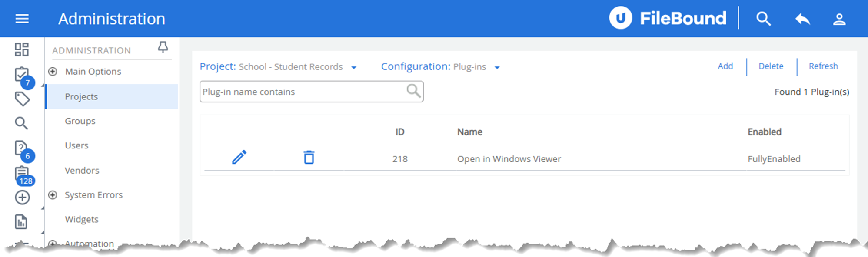Expand the Main Options tree node
Image resolution: width=868 pixels, height=257 pixels.
tap(53, 72)
